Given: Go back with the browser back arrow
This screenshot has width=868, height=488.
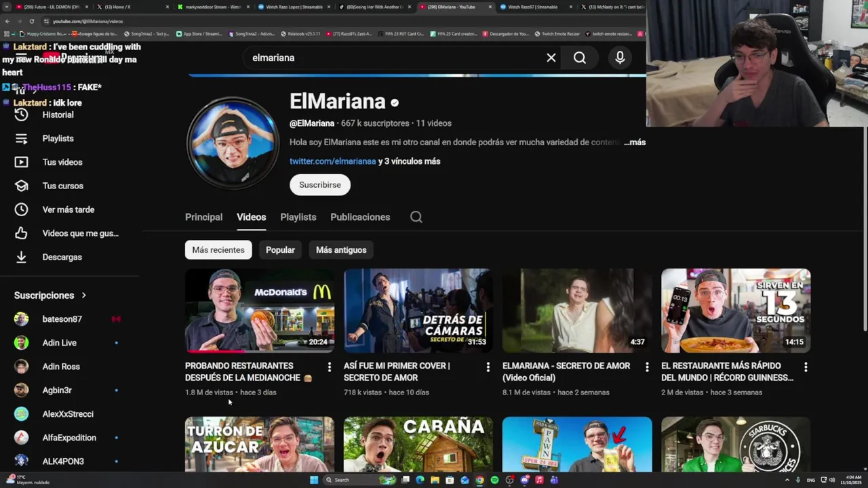Looking at the screenshot, I should tap(7, 21).
